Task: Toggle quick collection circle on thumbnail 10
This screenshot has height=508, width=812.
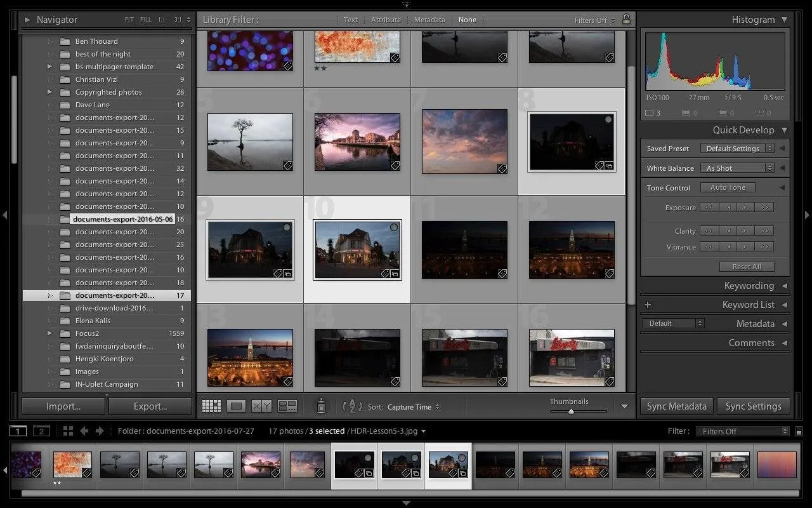Action: (x=394, y=227)
